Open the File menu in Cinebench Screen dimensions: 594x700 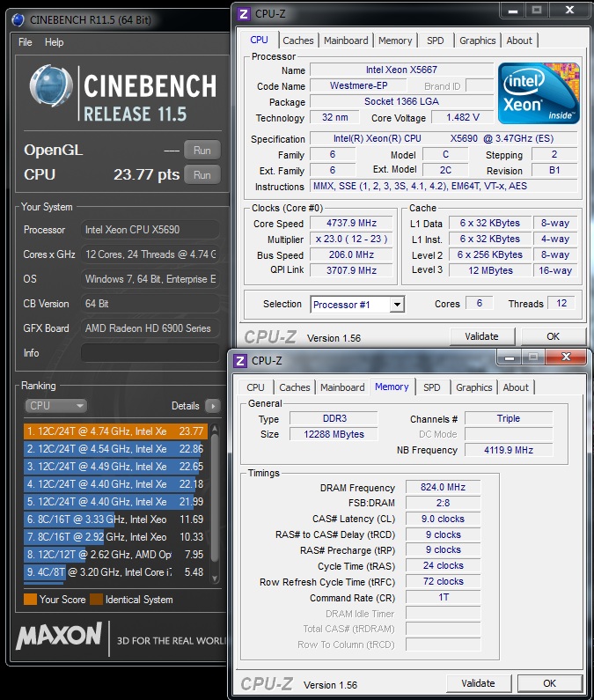(25, 42)
